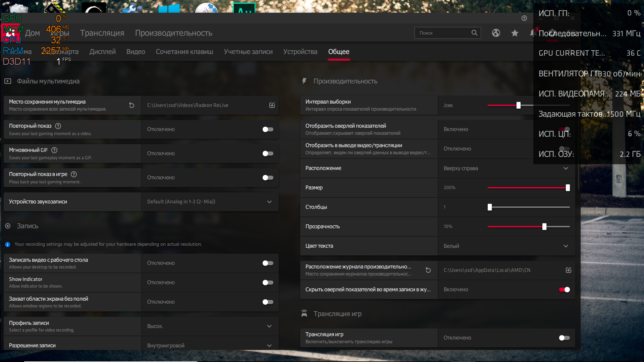Viewport: 644px width, 362px height.
Task: Go to Производительность top menu
Action: (x=173, y=33)
